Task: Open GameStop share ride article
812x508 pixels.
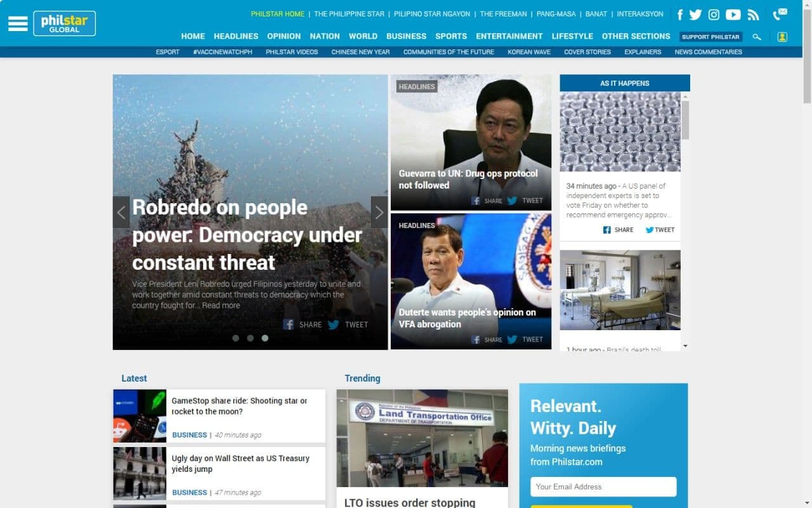Action: (239, 406)
